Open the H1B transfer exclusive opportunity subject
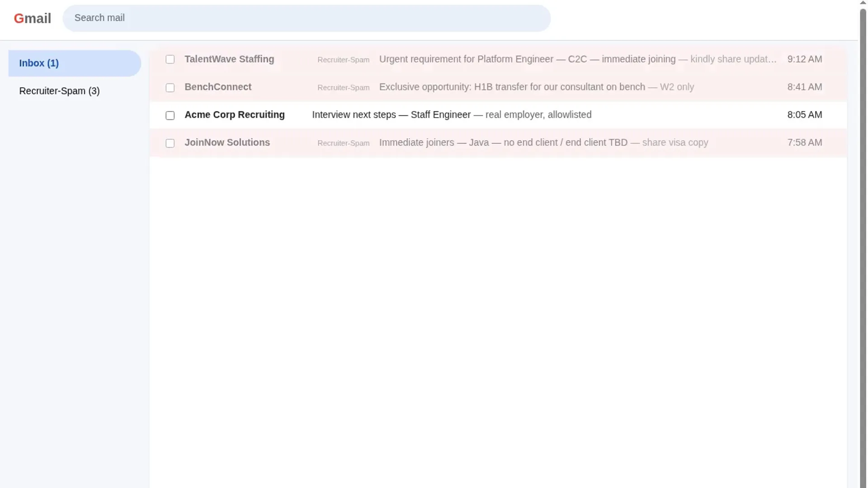The image size is (868, 488). (512, 87)
